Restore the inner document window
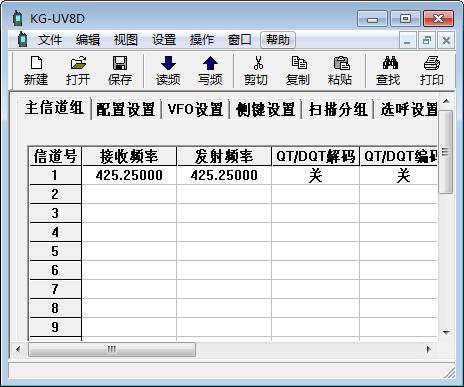The image size is (464, 387). click(427, 40)
